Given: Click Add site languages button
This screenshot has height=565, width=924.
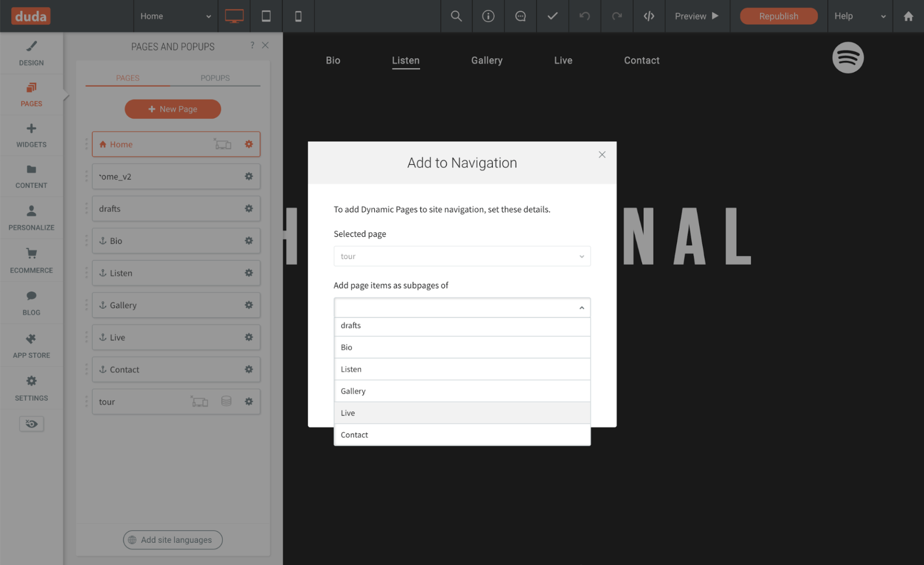Looking at the screenshot, I should pyautogui.click(x=173, y=540).
